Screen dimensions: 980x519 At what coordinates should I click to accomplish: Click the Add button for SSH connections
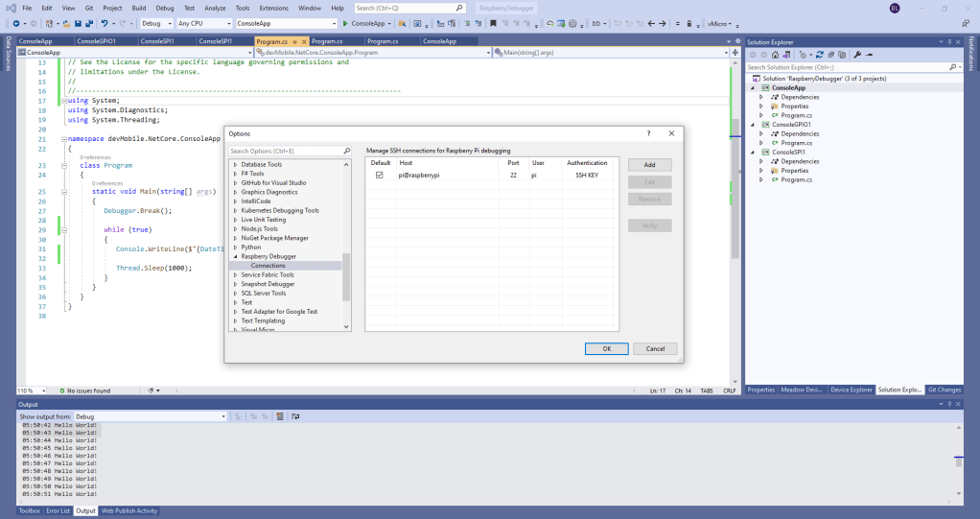pyautogui.click(x=649, y=165)
